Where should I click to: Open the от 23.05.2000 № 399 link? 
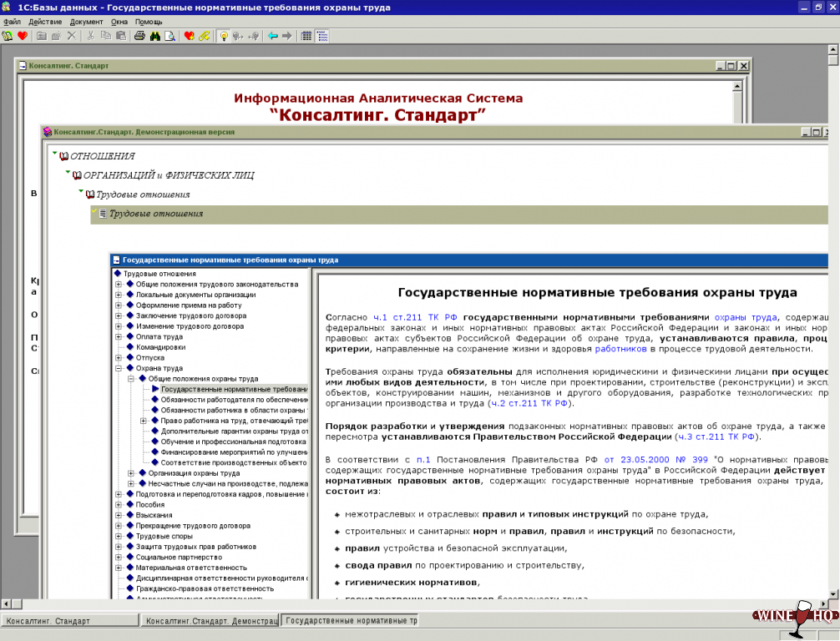655,459
